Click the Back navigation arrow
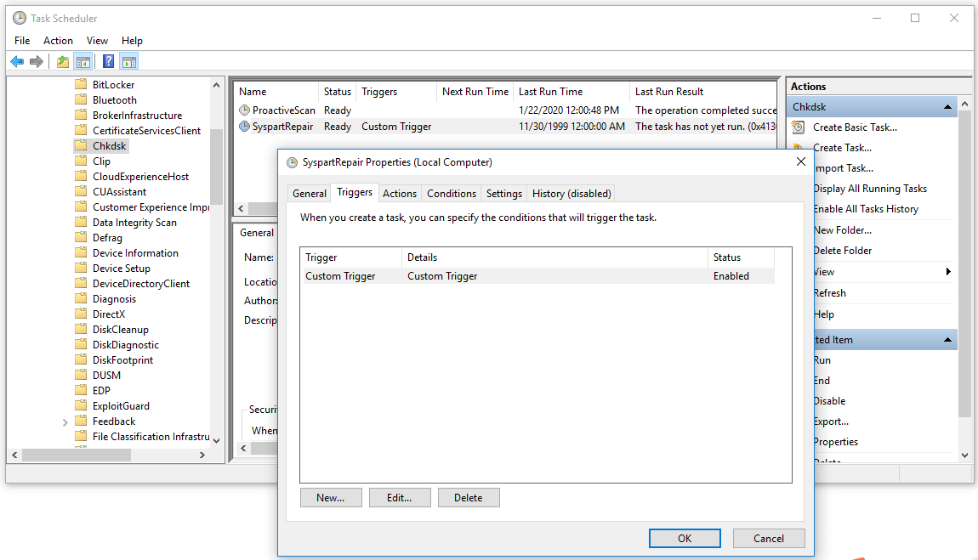 pyautogui.click(x=17, y=60)
